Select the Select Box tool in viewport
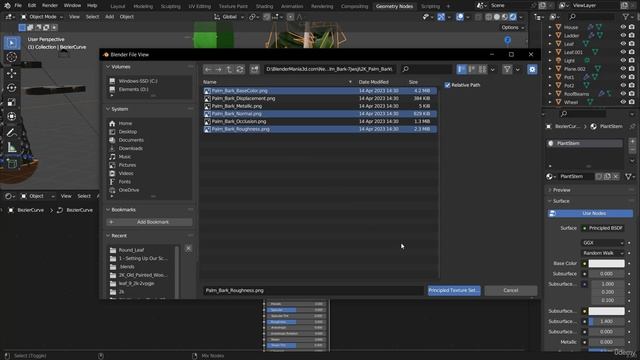This screenshot has width=640, height=360. coord(12,43)
